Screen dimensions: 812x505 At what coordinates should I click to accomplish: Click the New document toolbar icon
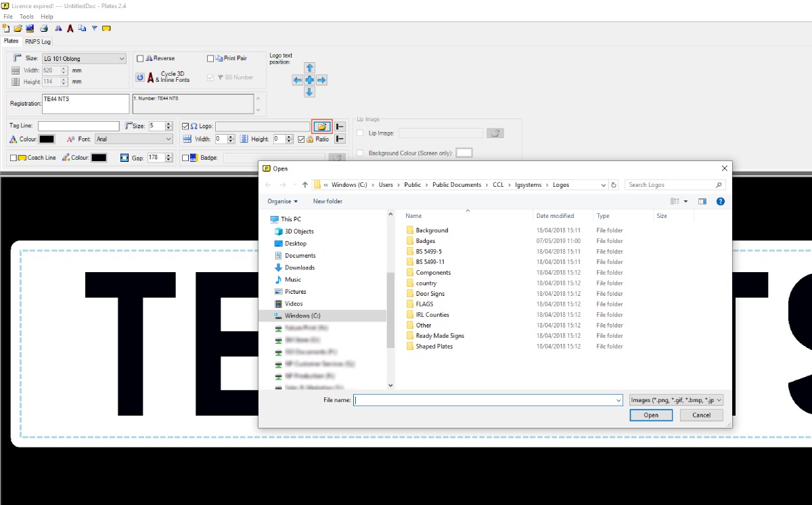click(6, 28)
